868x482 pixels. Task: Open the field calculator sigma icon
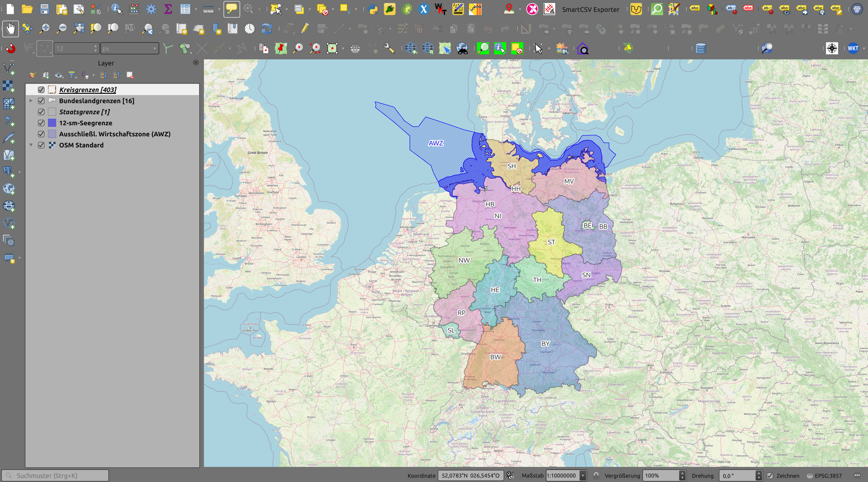point(168,9)
